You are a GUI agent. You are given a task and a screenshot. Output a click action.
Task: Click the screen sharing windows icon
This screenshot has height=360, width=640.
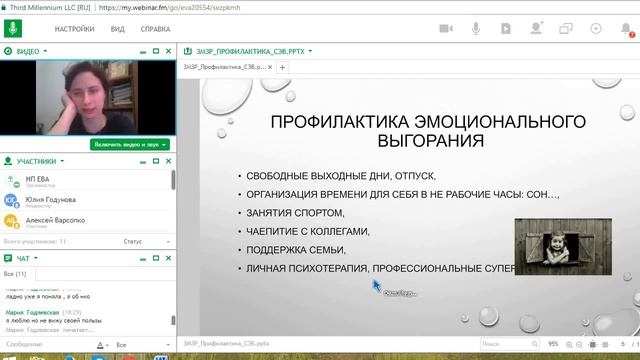coord(566,29)
